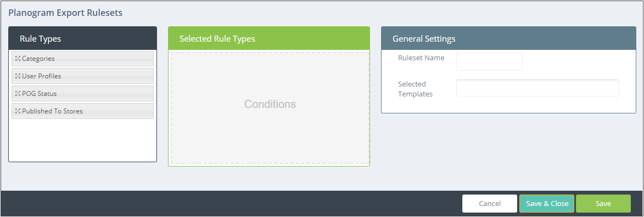
Task: Click the Rule Types panel header
Action: tap(82, 38)
